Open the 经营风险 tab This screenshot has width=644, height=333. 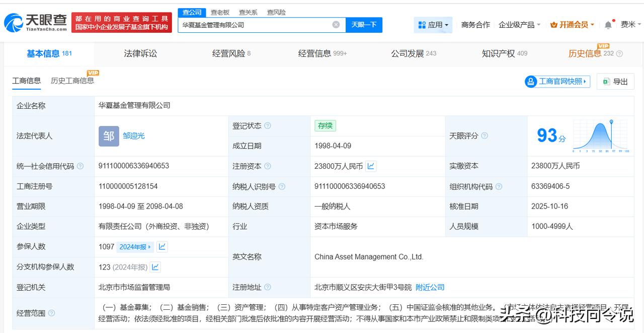pos(231,53)
